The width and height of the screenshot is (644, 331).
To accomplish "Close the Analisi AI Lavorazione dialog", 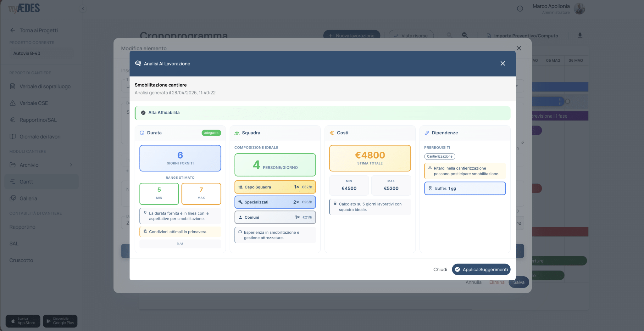I will (502, 64).
